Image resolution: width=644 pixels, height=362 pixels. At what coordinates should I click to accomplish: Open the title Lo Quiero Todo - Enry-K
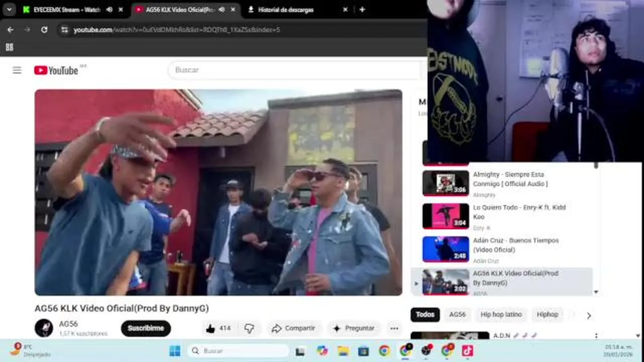pos(519,212)
